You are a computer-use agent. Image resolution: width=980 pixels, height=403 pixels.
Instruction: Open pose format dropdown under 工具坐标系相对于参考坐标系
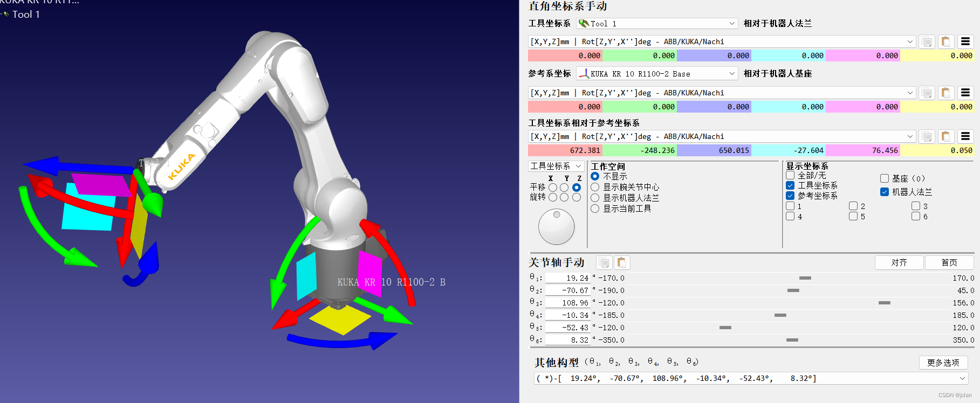click(x=722, y=136)
